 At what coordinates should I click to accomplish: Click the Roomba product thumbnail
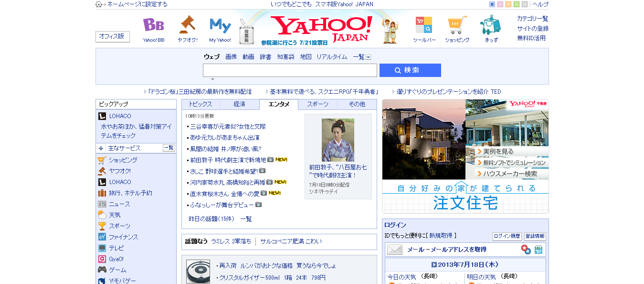click(198, 271)
